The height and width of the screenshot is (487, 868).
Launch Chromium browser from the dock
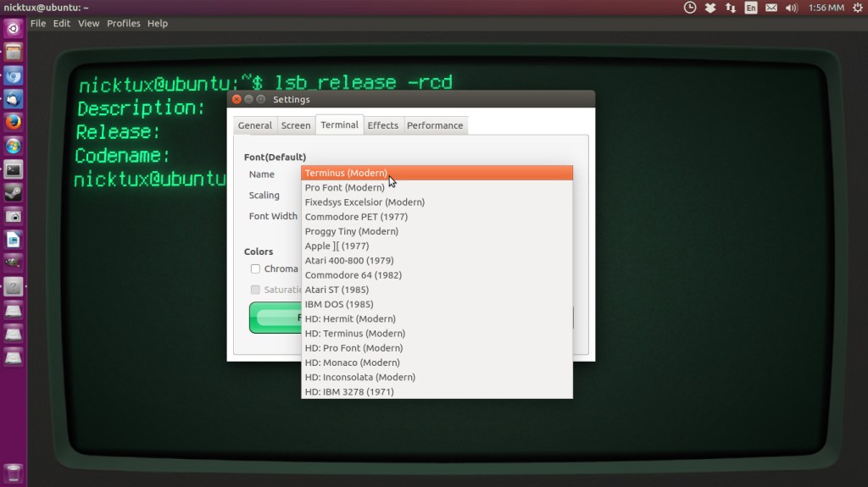click(14, 76)
